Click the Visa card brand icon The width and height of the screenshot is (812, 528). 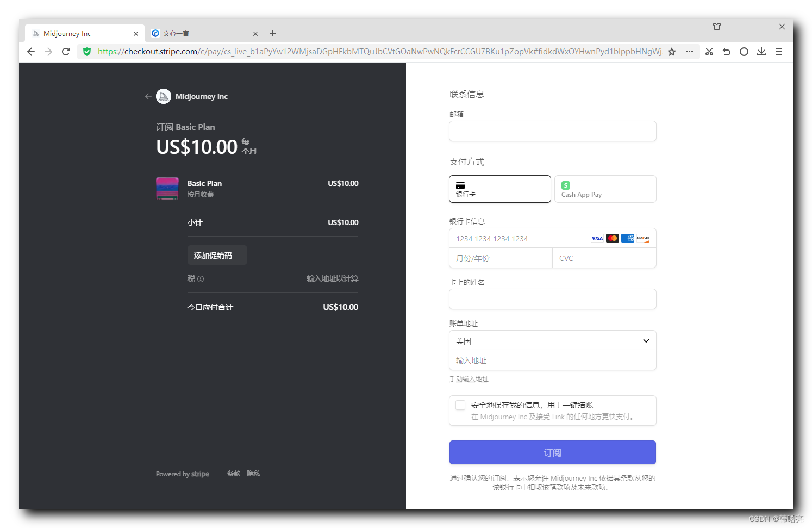coord(597,238)
